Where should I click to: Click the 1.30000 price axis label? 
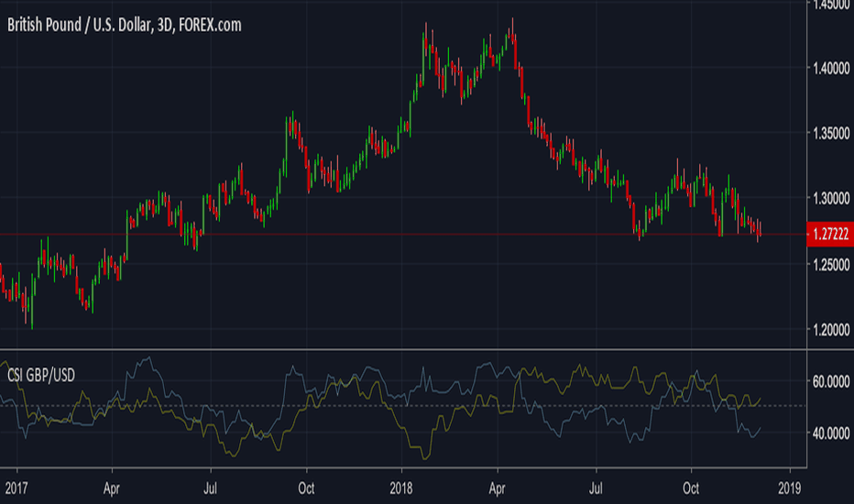(x=831, y=198)
